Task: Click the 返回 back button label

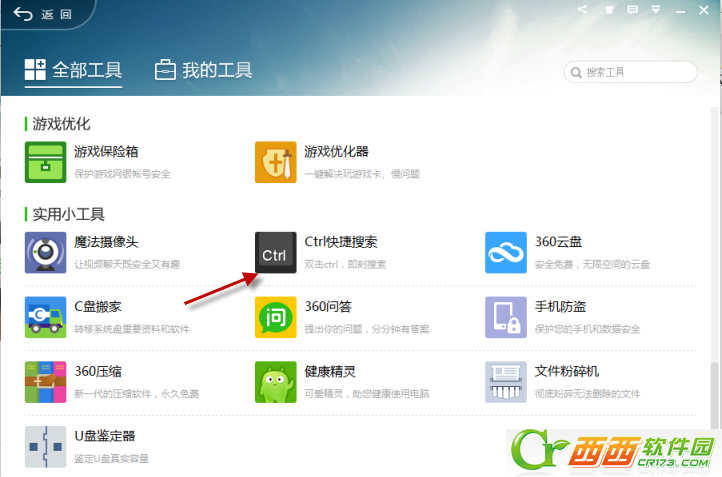Action: coord(57,15)
